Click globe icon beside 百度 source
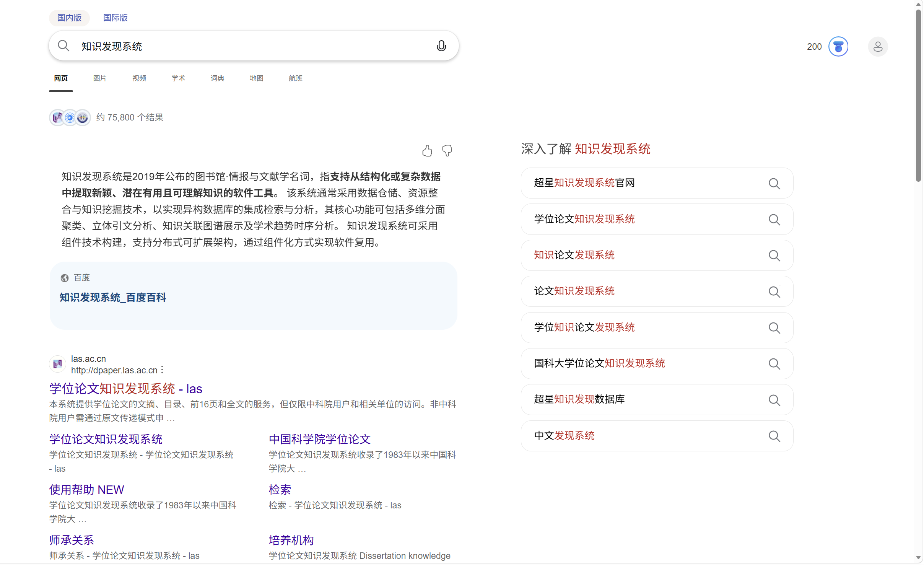This screenshot has height=565, width=924. (65, 278)
